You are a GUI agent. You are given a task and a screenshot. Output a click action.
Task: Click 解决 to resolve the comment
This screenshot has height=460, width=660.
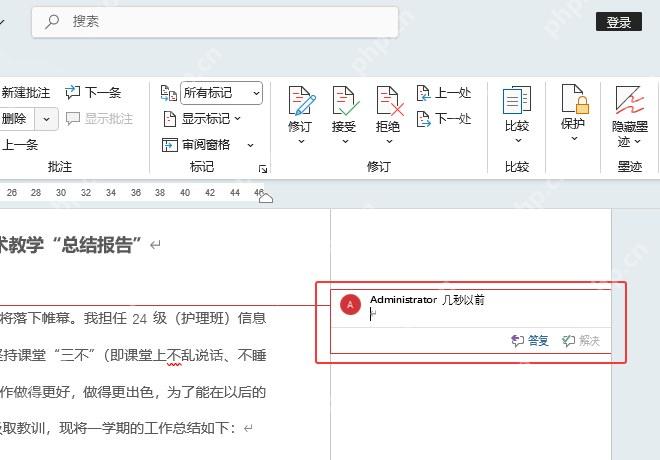[581, 340]
